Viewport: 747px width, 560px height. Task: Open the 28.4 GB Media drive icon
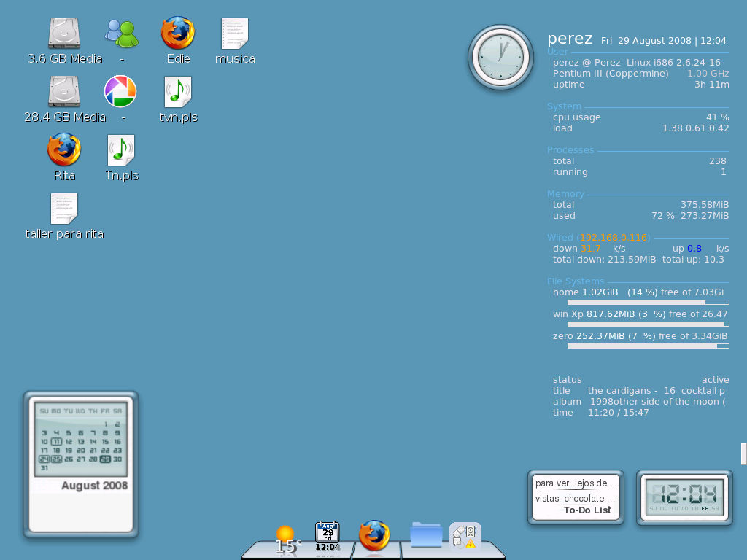coord(64,91)
